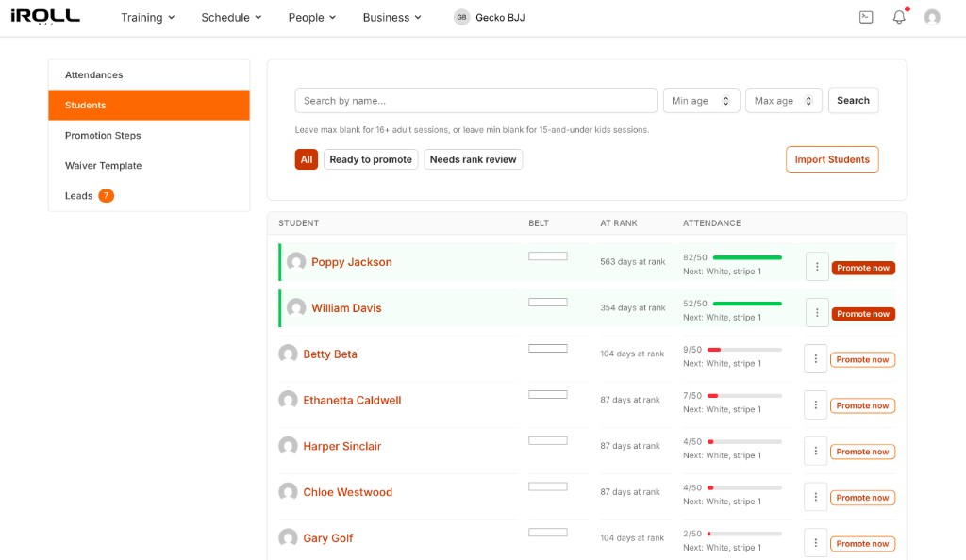This screenshot has width=966, height=560.
Task: Select the Gecko BJJ gym switcher
Action: pos(490,17)
